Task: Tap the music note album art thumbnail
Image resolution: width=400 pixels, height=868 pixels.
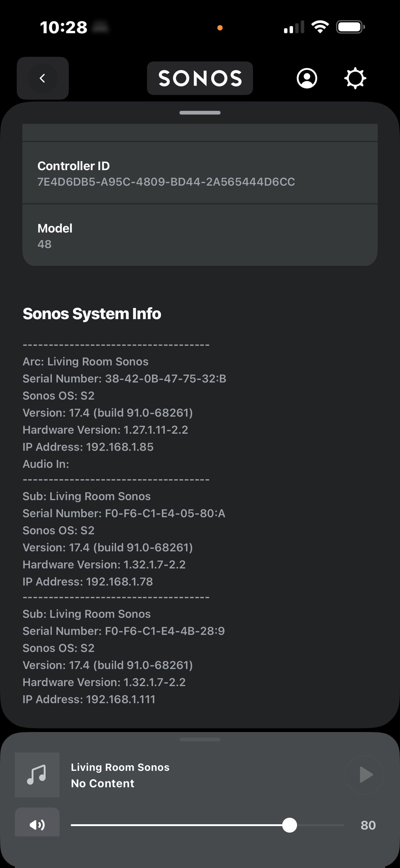Action: [37, 774]
